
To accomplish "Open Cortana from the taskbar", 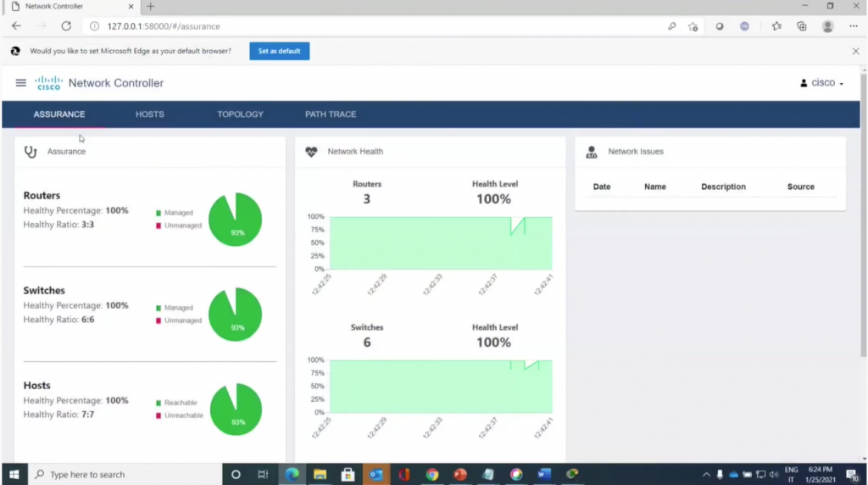I will (236, 475).
